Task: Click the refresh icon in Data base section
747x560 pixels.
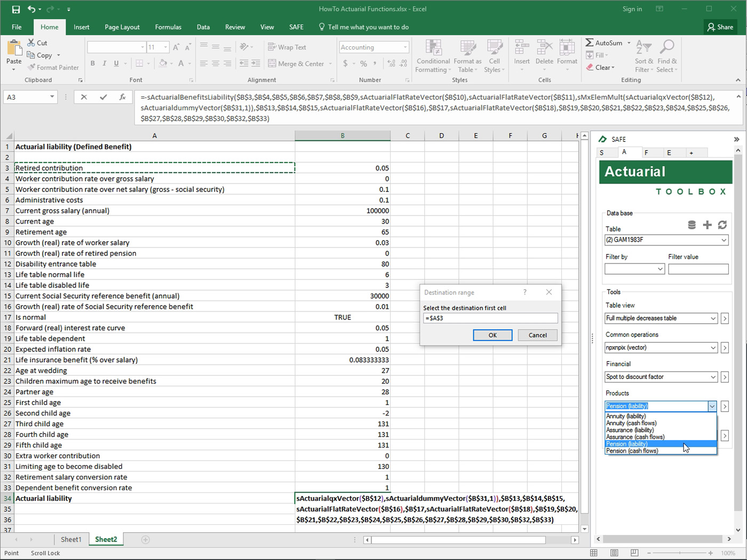Action: pyautogui.click(x=722, y=225)
